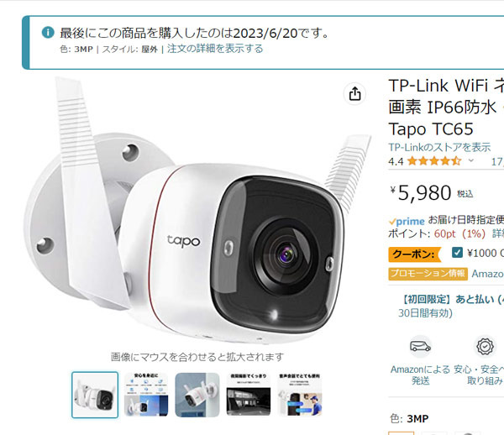This screenshot has width=504, height=435.
Task: Click the prime logo
Action: point(407,222)
